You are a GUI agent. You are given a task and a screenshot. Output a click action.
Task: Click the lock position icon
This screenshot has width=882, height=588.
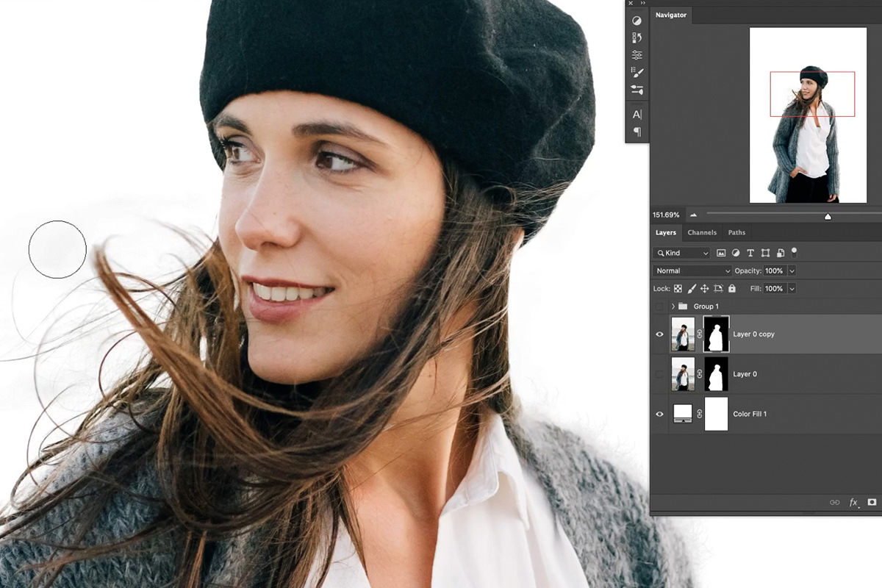[x=706, y=289]
